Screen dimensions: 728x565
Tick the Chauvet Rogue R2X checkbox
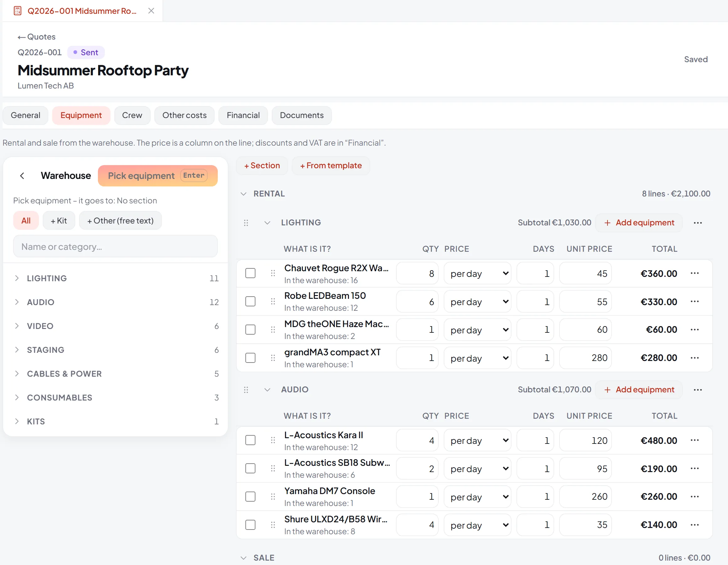pos(250,273)
